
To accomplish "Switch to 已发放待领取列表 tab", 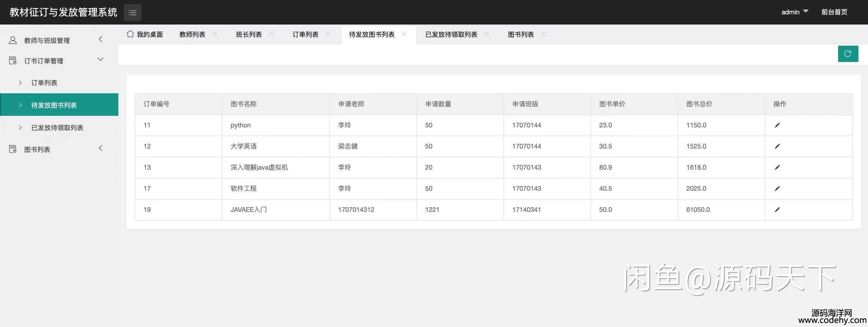I will 451,34.
